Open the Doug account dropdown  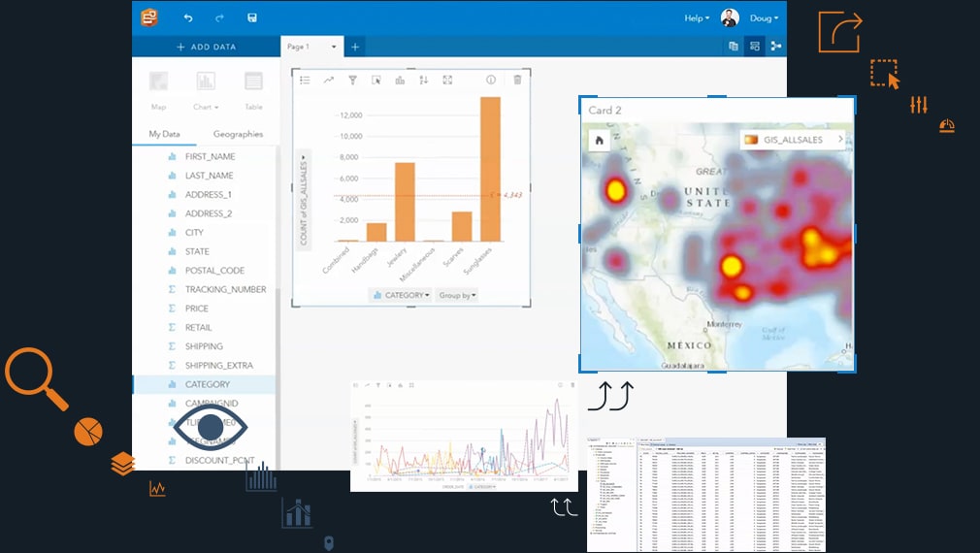[x=764, y=18]
